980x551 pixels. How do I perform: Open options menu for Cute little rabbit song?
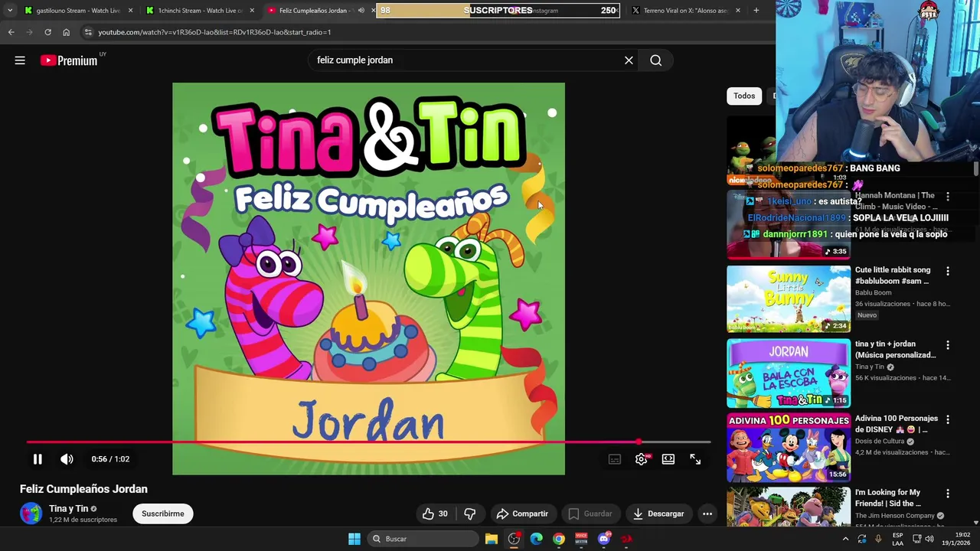[948, 271]
